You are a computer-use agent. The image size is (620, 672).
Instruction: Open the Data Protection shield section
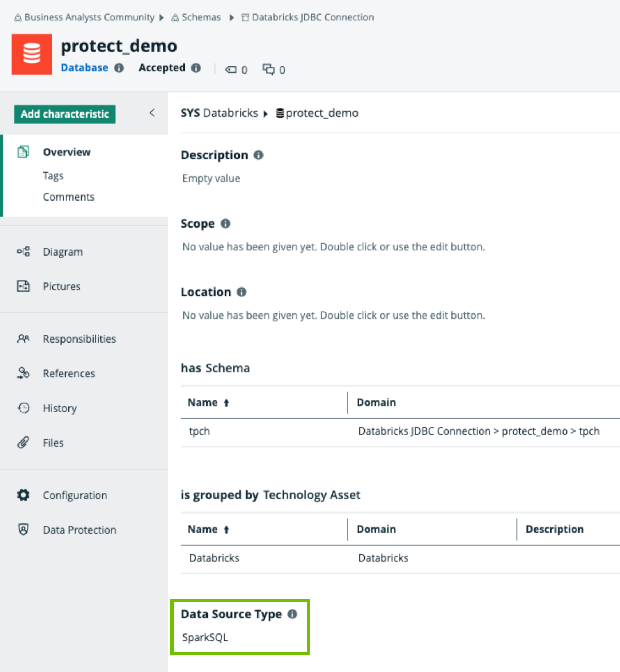tap(79, 530)
